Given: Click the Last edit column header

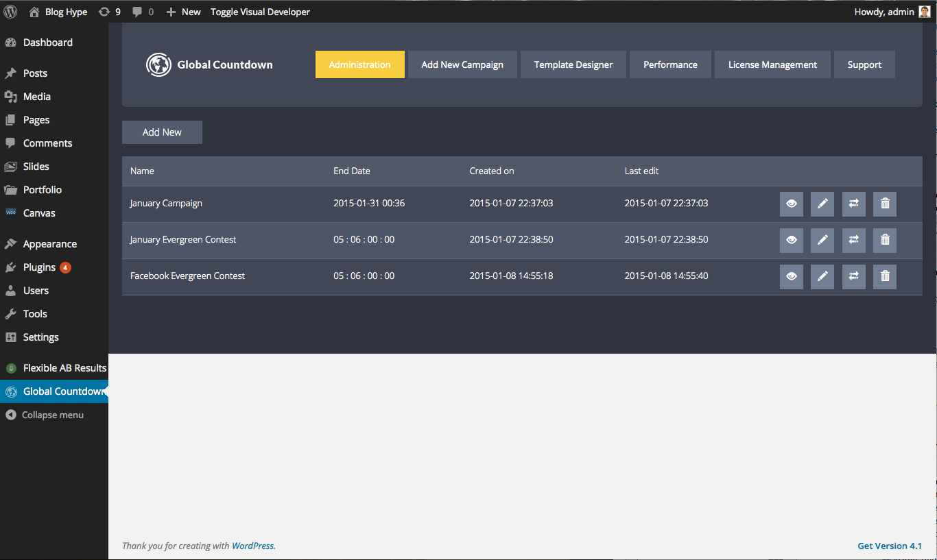Looking at the screenshot, I should pos(641,171).
